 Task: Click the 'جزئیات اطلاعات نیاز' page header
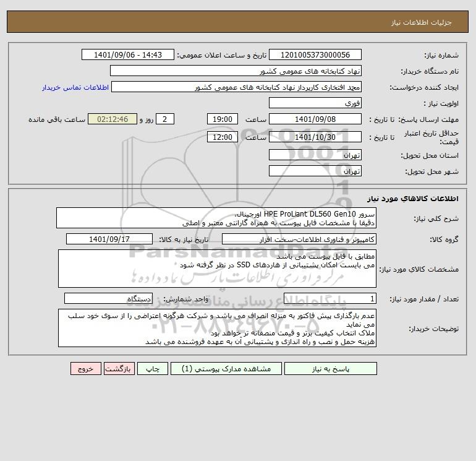pos(422,22)
